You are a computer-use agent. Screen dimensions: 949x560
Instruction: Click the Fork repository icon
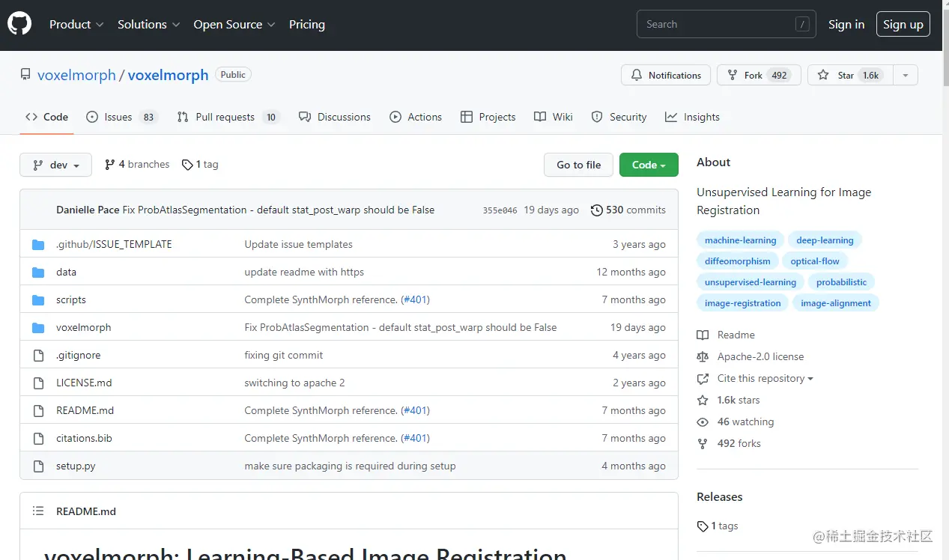coord(732,75)
